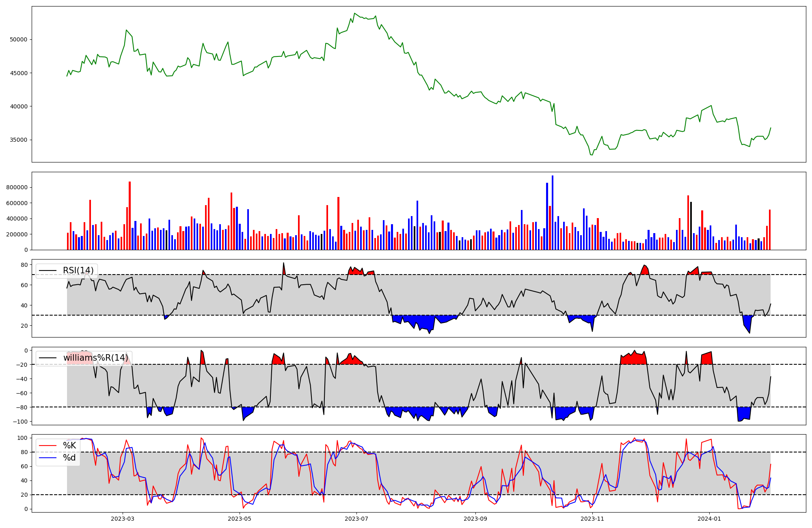This screenshot has width=812, height=528.
Task: Select the 2023-03 date tick label
Action: coord(123,519)
